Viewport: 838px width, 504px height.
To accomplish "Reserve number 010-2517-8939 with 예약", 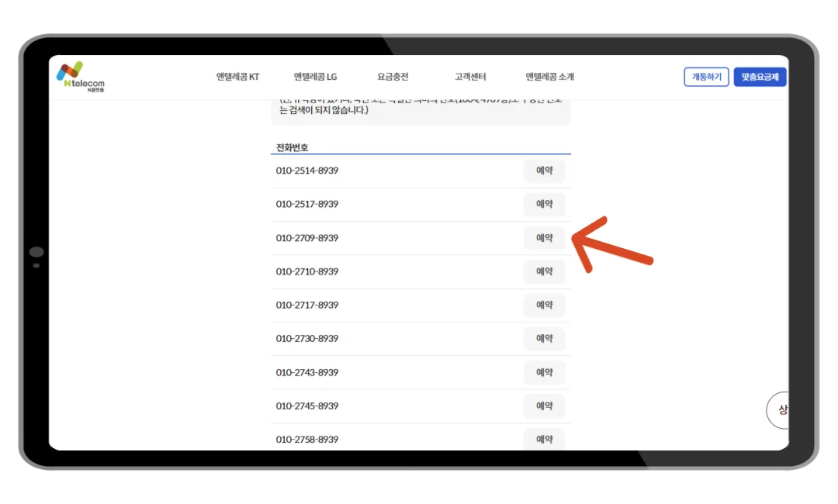I will click(x=544, y=205).
